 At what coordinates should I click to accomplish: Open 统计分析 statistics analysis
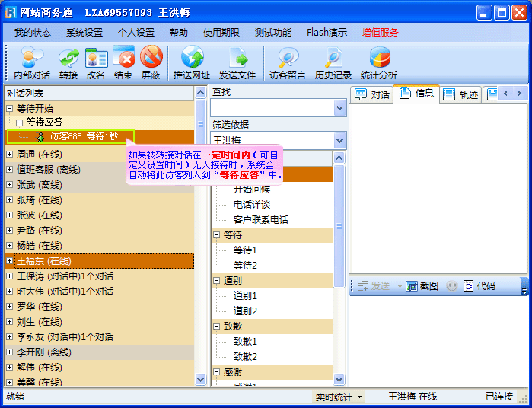click(x=379, y=62)
